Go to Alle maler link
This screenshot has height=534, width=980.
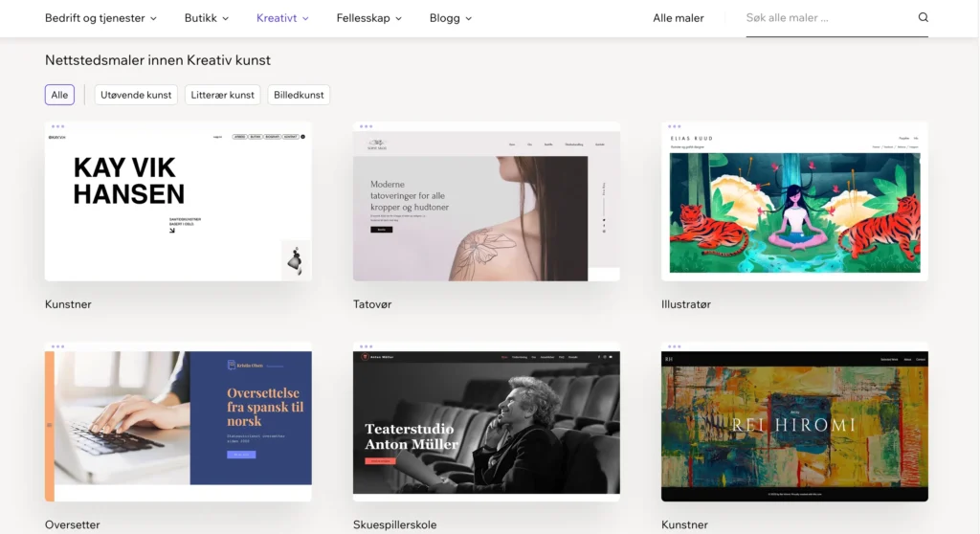678,17
